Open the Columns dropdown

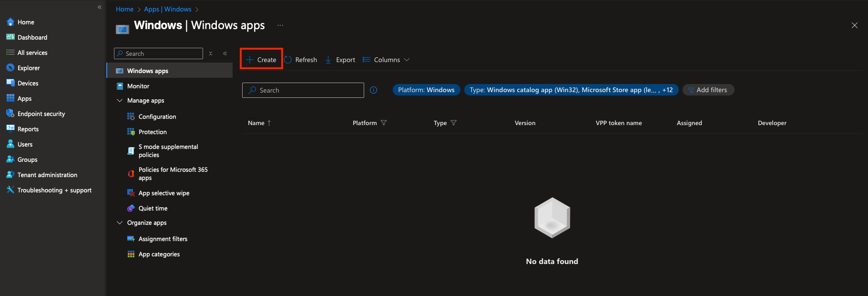[386, 60]
